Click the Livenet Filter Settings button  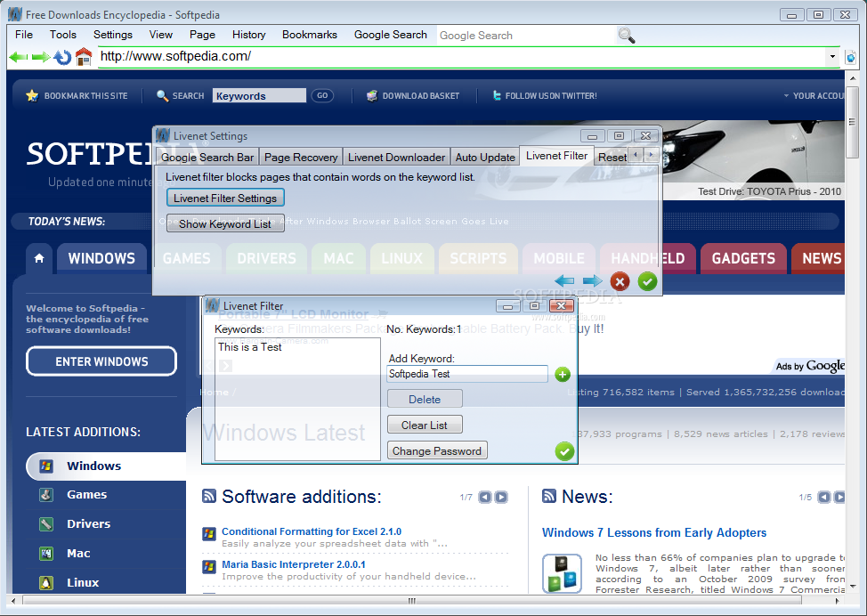tap(225, 198)
